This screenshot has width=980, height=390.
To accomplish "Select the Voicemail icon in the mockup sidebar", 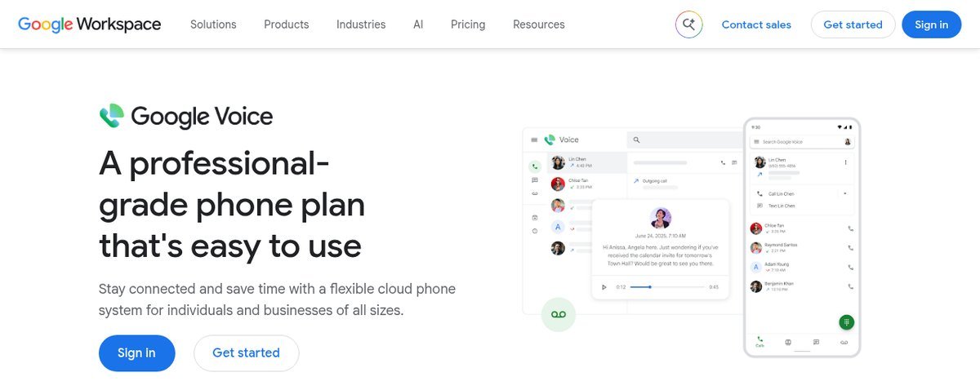I will point(535,193).
